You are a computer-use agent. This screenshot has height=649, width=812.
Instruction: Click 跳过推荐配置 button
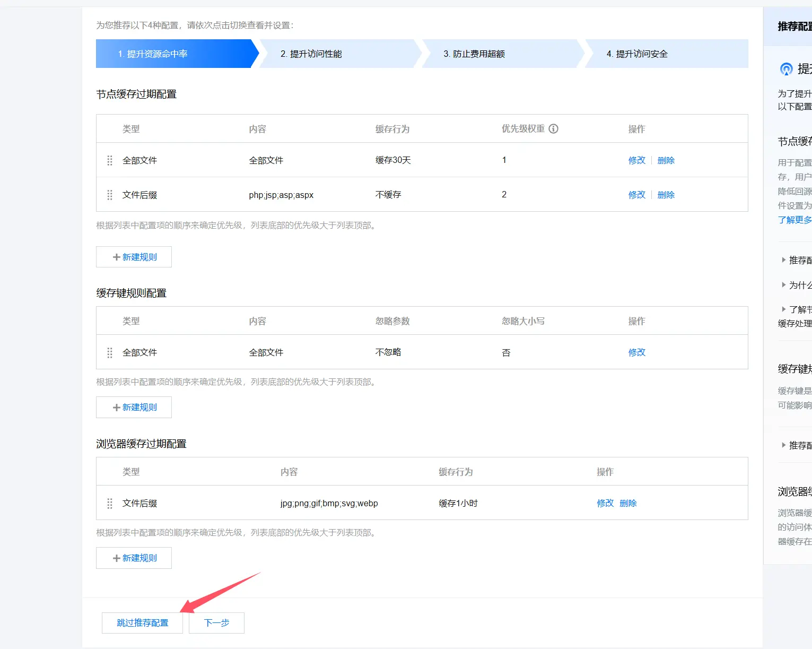pos(142,622)
